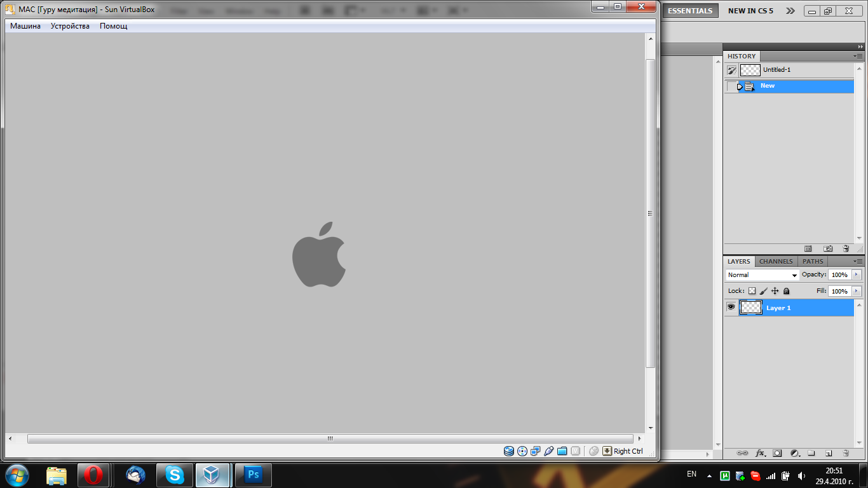Screen dimensions: 868x488
Task: Click the VirtualBox vertical scrollbar thumb
Action: (650, 213)
